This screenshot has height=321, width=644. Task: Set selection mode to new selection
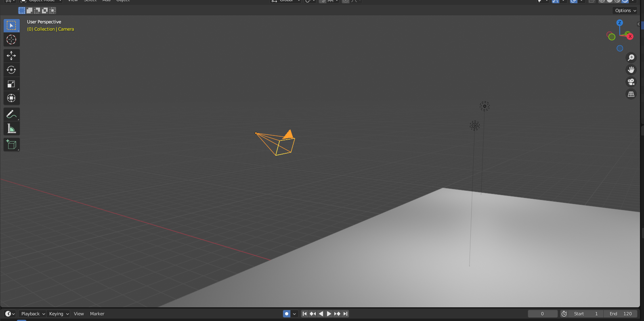[x=22, y=10]
